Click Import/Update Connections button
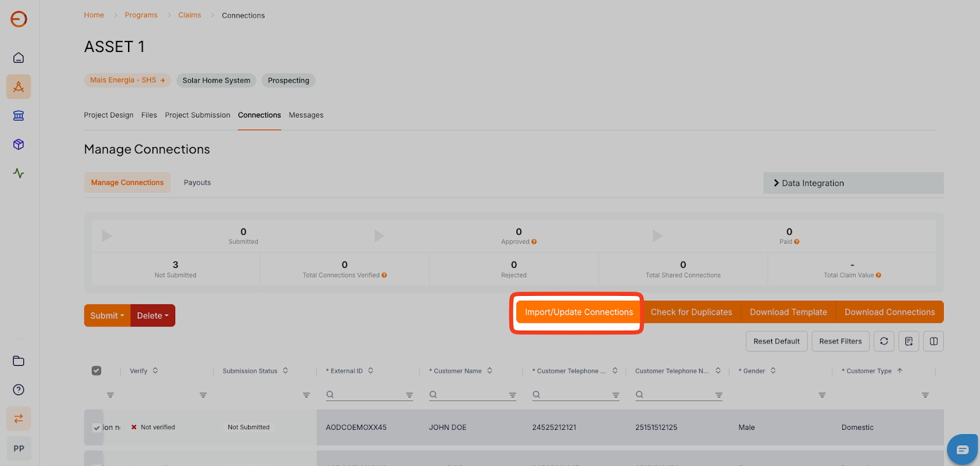Image resolution: width=980 pixels, height=466 pixels. (x=579, y=312)
